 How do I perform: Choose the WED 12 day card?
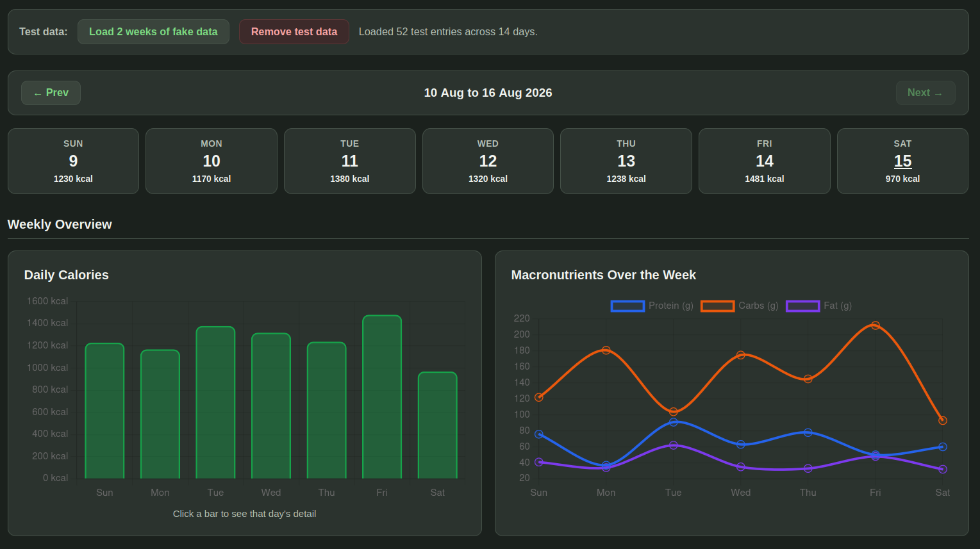coord(488,161)
